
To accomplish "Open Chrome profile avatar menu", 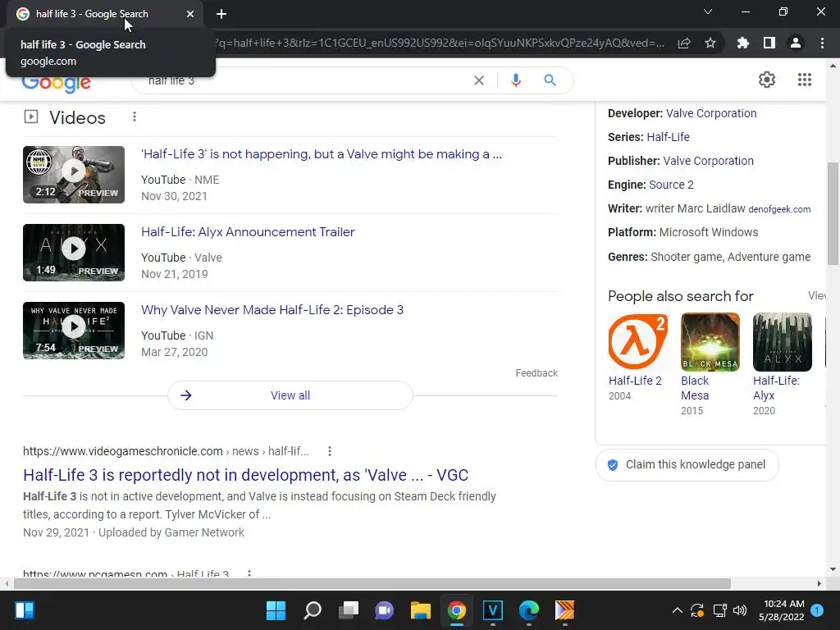I will click(796, 43).
